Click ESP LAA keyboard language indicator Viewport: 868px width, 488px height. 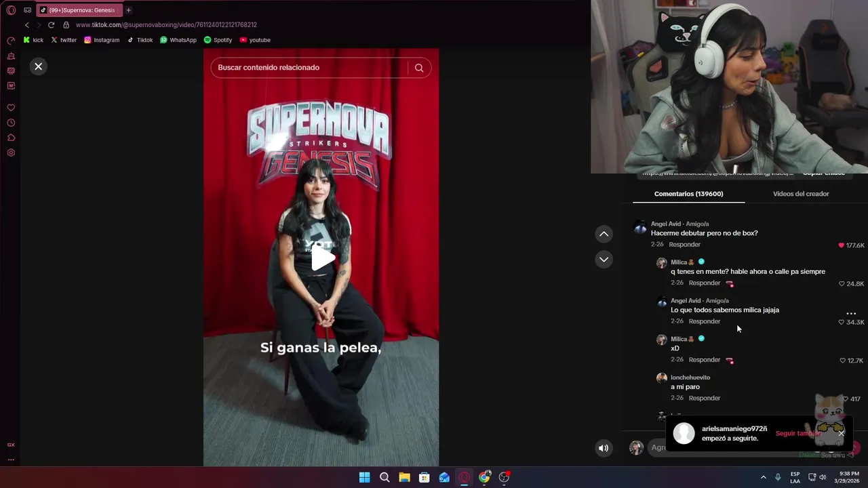tap(795, 477)
